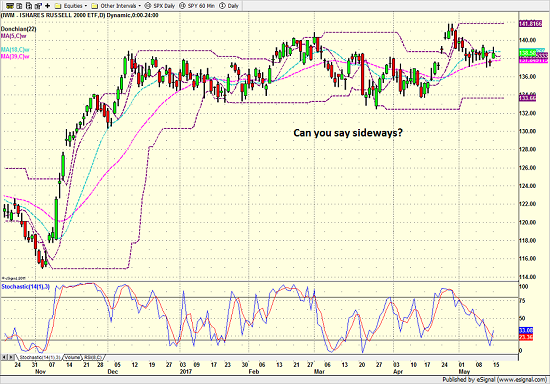Switch to the Volume study tab
Image resolution: width=550 pixels, height=384 pixels.
(x=72, y=357)
